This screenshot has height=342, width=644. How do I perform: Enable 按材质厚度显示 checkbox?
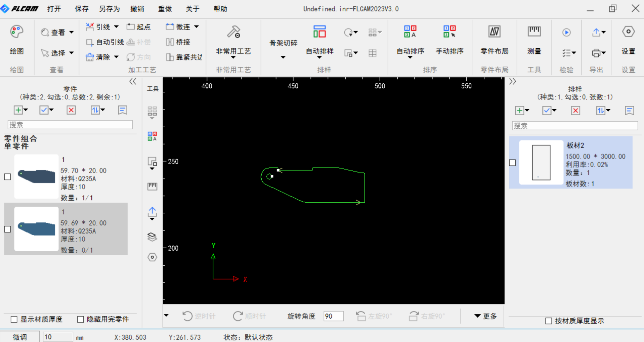tap(549, 321)
